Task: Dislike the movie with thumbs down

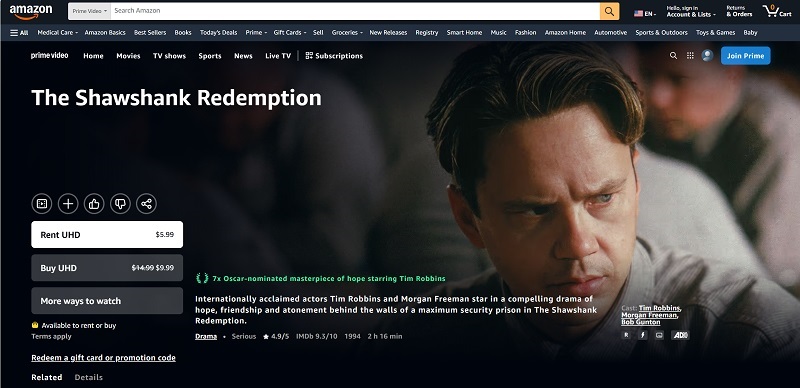Action: point(120,204)
